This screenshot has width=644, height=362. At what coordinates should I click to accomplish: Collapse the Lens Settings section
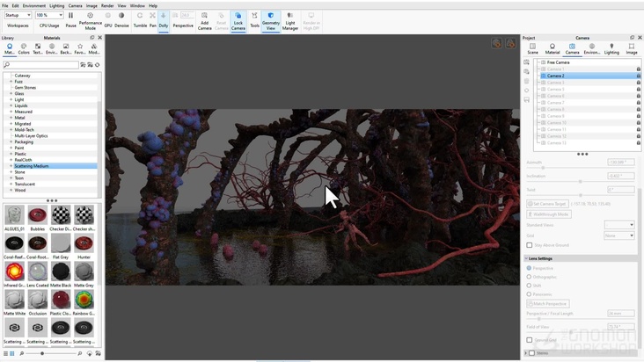526,258
